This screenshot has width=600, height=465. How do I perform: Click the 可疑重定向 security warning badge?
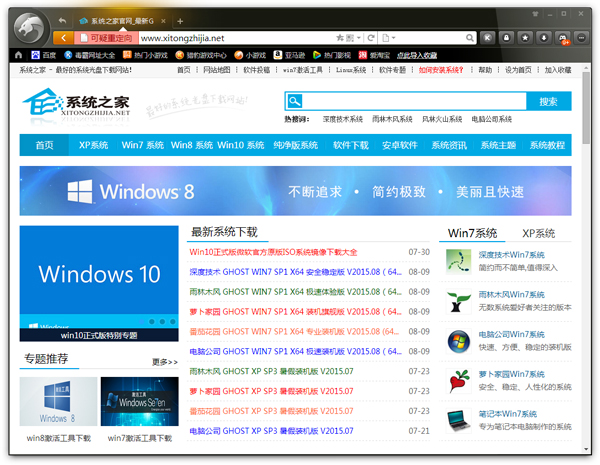[106, 38]
